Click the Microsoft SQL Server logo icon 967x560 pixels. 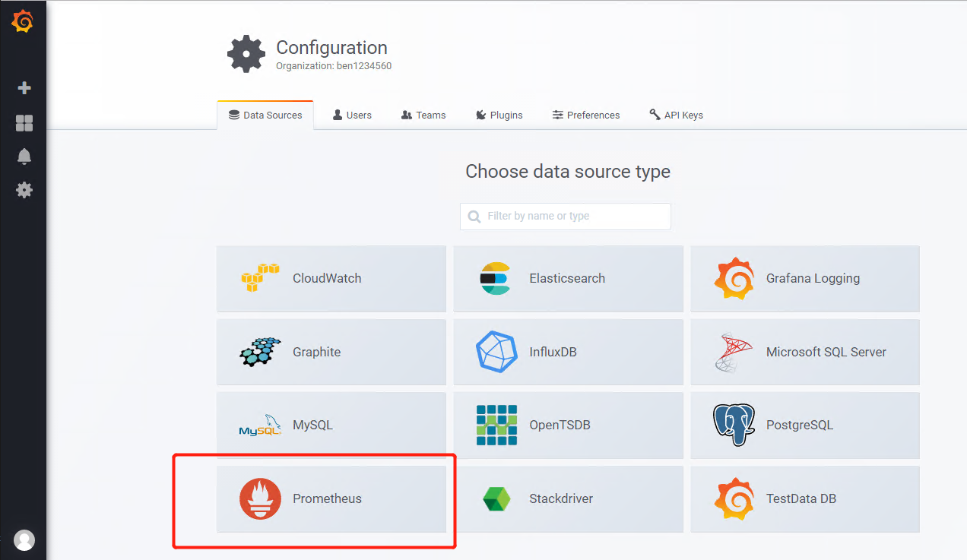point(734,352)
